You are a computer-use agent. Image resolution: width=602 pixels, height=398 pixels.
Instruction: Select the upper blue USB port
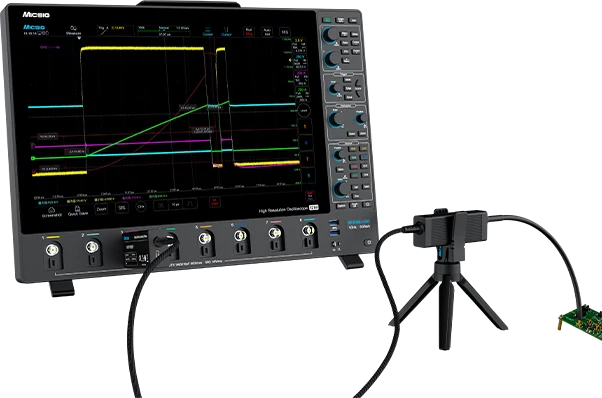click(334, 223)
